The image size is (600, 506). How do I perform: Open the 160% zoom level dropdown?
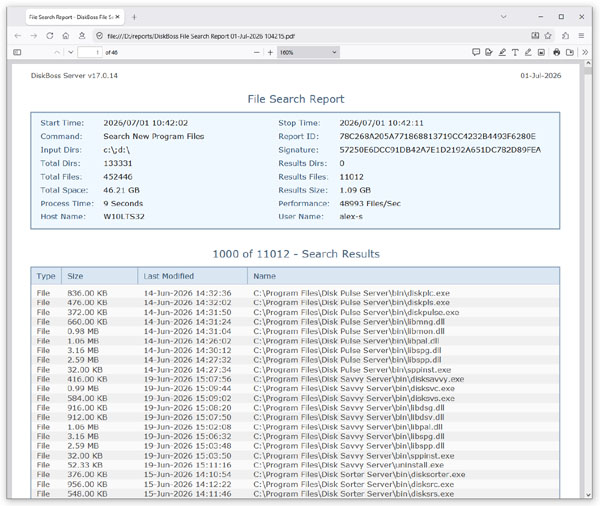[308, 52]
